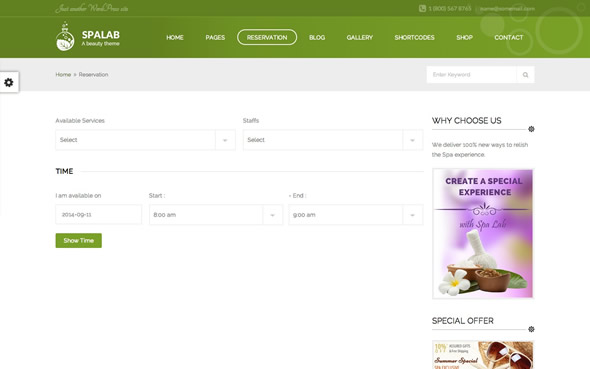Expand the Start time dropdown
590x369 pixels.
coord(272,215)
